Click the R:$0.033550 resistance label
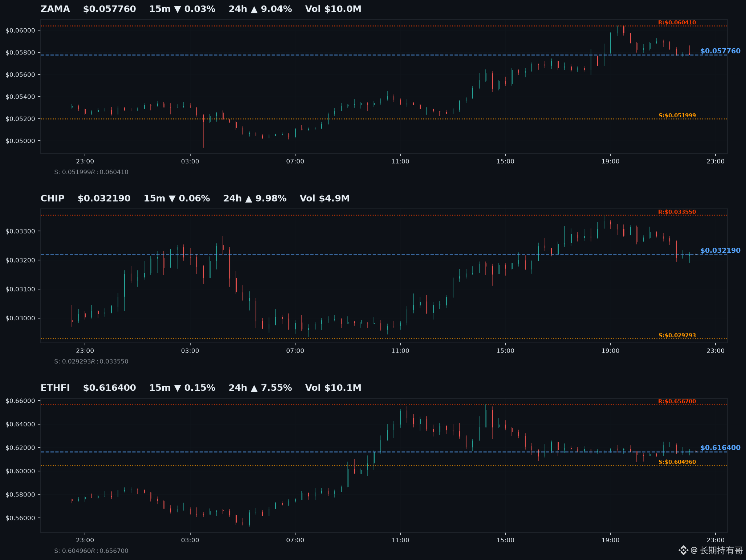 point(677,212)
